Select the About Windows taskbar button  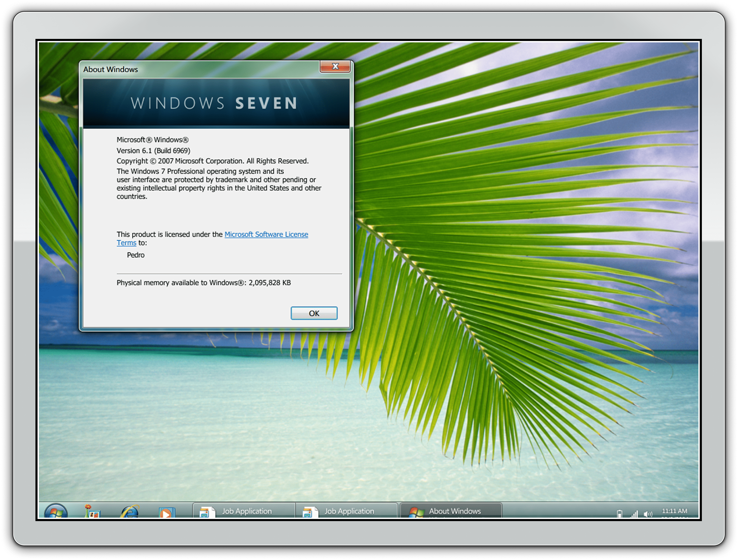coord(451,511)
